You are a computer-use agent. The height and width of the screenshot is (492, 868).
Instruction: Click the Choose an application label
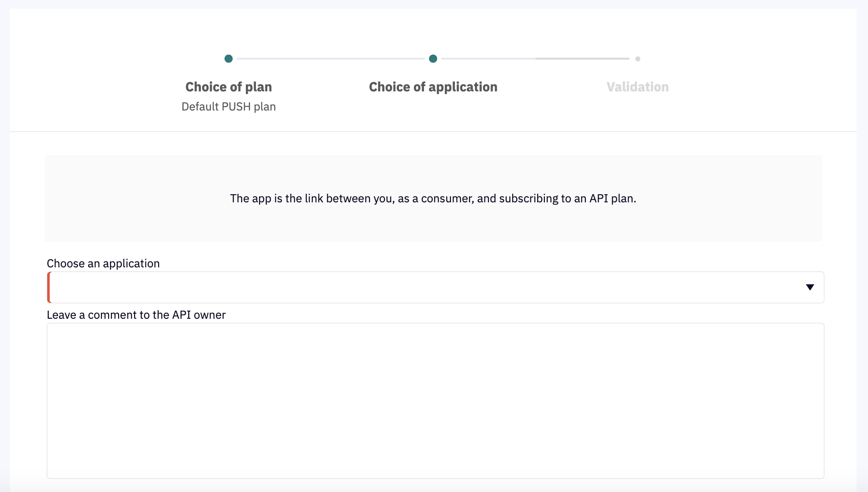(103, 263)
